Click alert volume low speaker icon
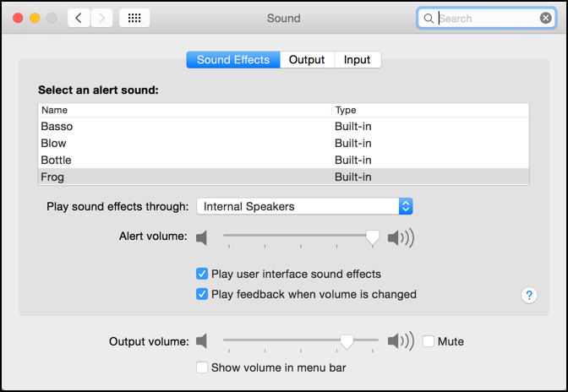This screenshot has width=568, height=392. pyautogui.click(x=202, y=237)
